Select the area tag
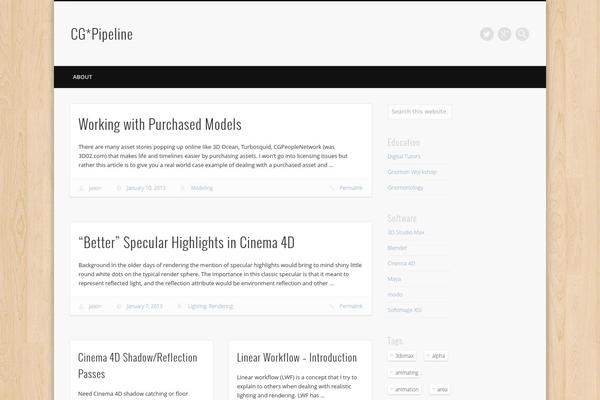 (440, 389)
